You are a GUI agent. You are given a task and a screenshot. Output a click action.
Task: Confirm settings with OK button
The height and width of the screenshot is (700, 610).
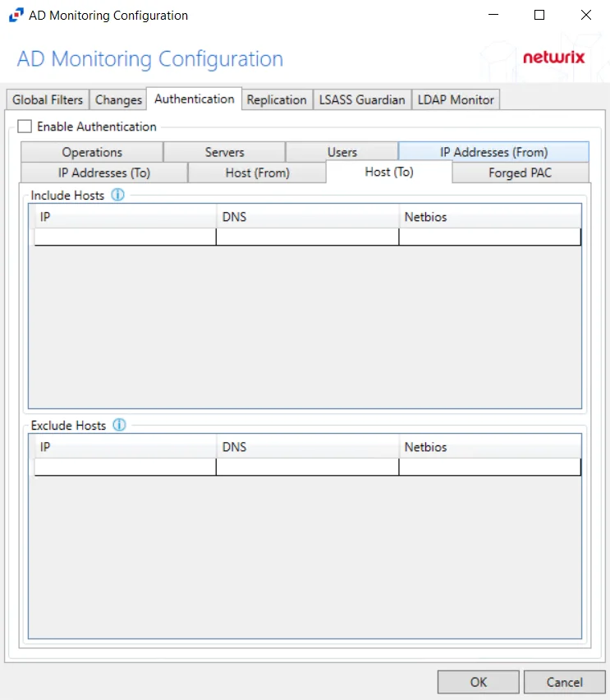click(479, 682)
